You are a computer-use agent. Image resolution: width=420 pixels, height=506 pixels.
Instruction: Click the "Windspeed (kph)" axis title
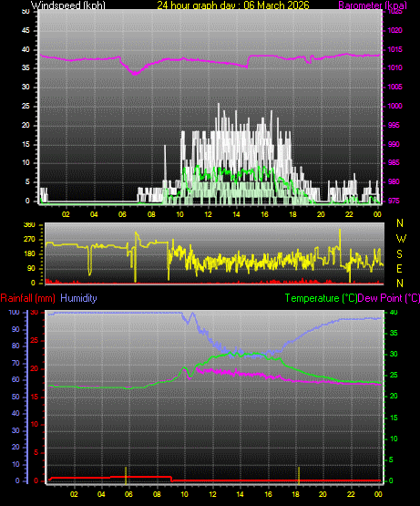pyautogui.click(x=68, y=5)
